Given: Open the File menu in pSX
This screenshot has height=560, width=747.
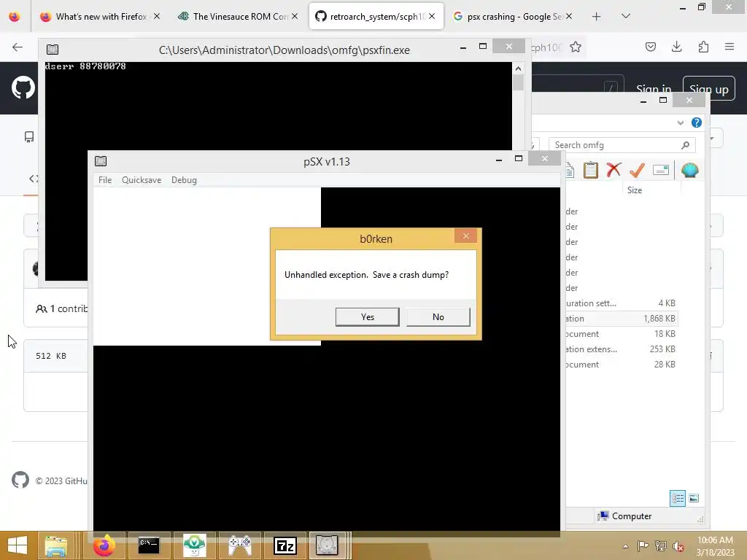Looking at the screenshot, I should click(105, 180).
